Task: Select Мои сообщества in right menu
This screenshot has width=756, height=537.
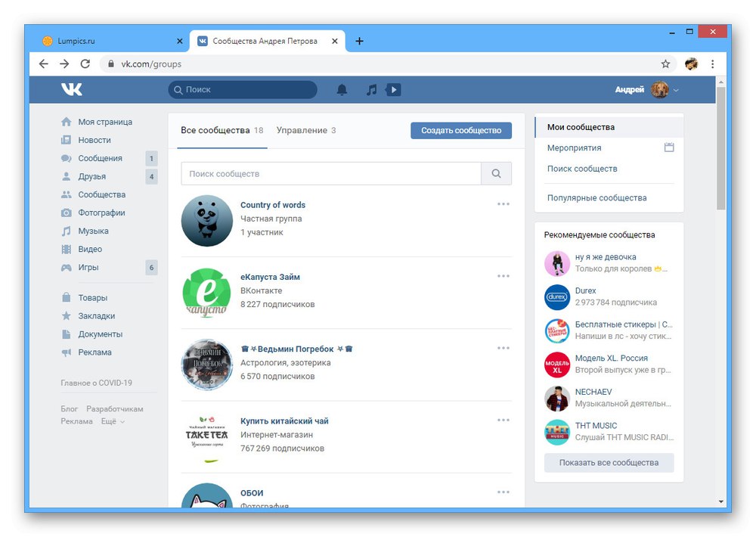Action: (609, 127)
